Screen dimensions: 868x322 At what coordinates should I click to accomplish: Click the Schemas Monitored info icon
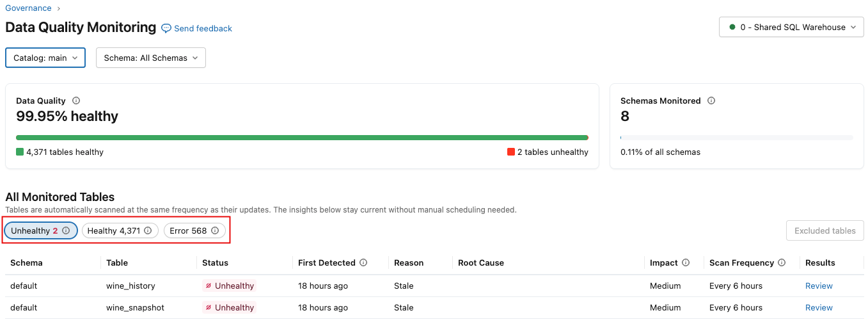(711, 101)
